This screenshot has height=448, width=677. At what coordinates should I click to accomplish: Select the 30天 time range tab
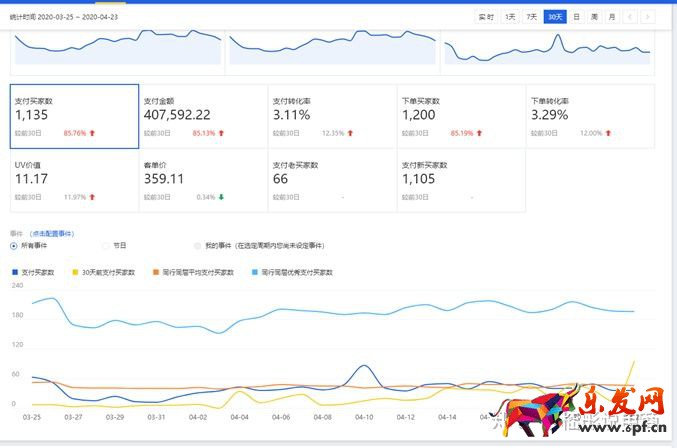pos(555,16)
